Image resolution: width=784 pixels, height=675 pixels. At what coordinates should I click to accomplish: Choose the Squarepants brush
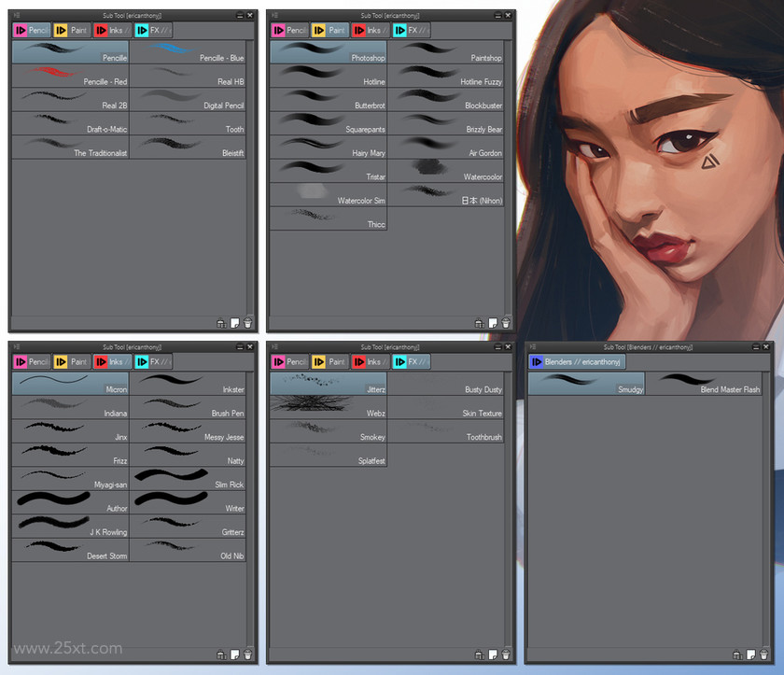(x=328, y=123)
